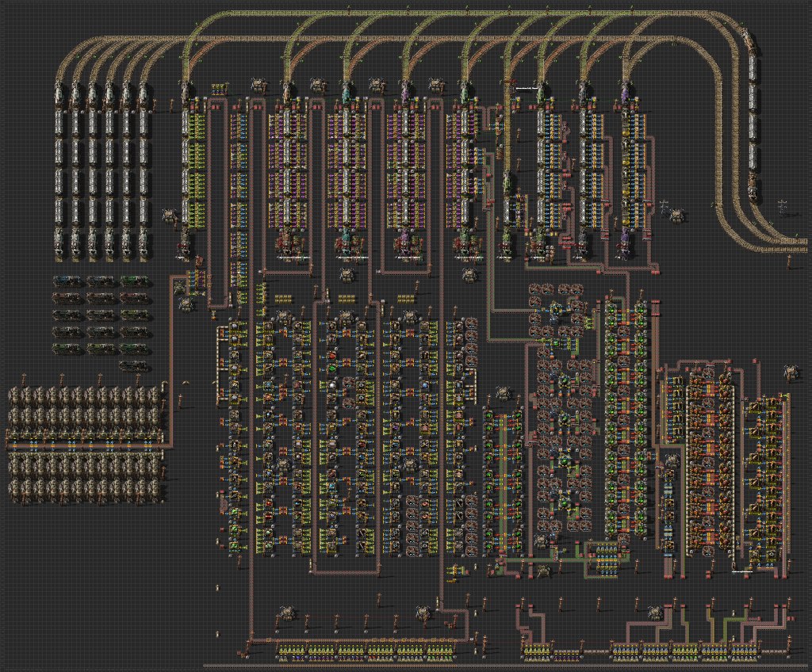
Task: Click the roboport right of the yellow-chest station
Action: coord(676,214)
